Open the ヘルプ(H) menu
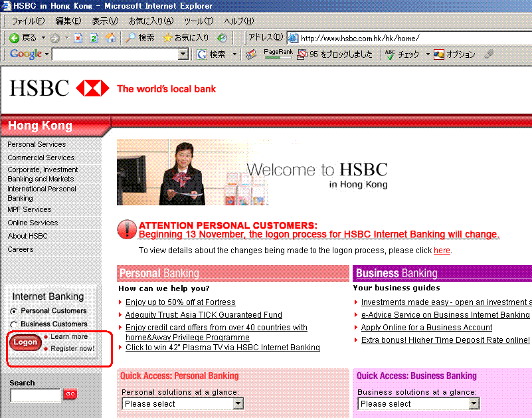 click(x=238, y=21)
